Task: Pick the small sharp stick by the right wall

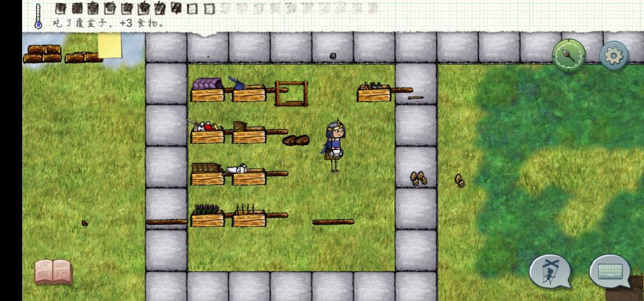Action: (416, 97)
